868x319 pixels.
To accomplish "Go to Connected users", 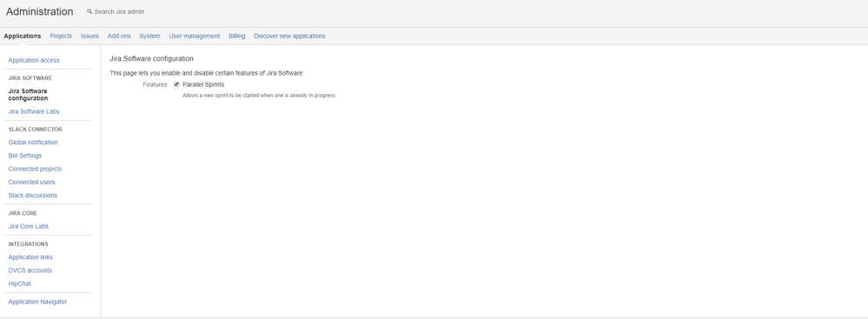I will (31, 183).
